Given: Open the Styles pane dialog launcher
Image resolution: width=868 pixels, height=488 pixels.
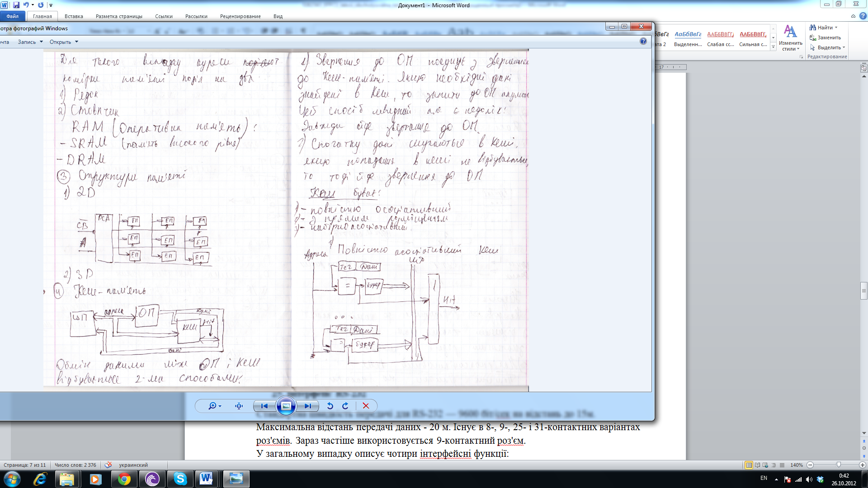Looking at the screenshot, I should (802, 57).
